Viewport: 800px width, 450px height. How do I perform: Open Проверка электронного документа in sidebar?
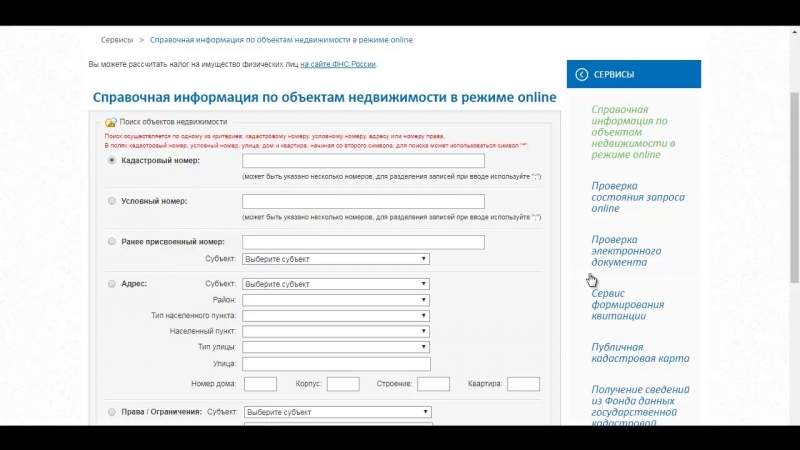coord(626,251)
